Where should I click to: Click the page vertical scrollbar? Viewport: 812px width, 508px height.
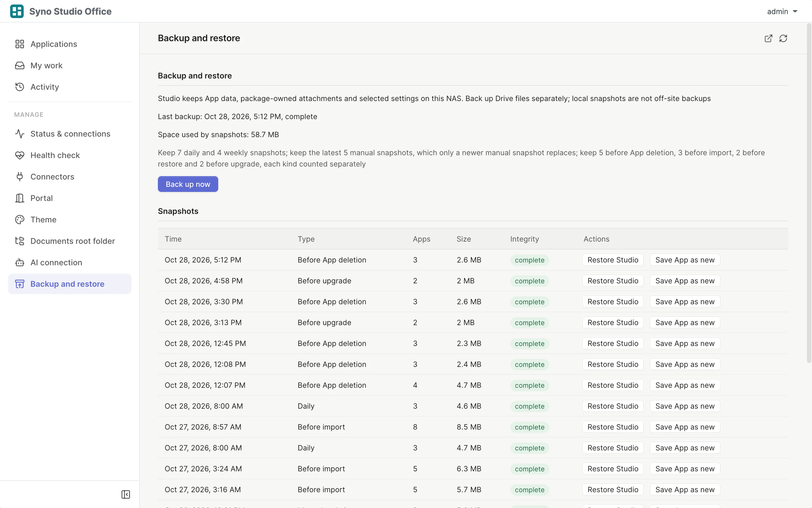pyautogui.click(x=809, y=193)
